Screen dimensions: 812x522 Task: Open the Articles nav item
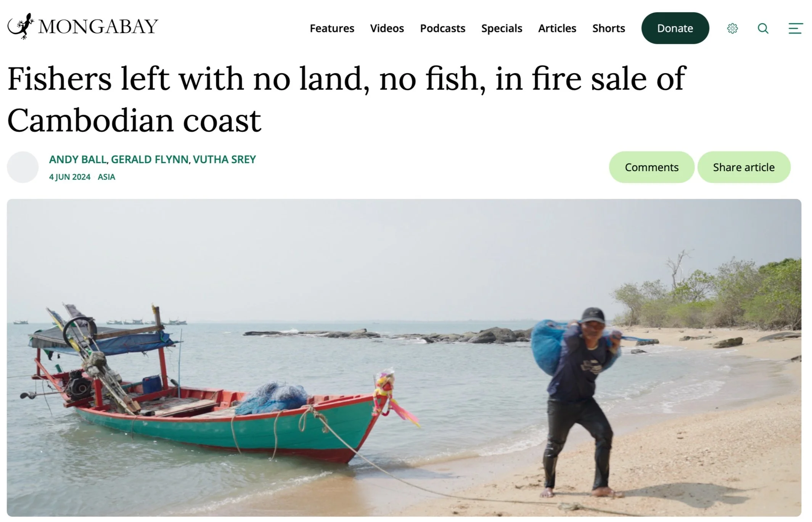click(x=557, y=28)
